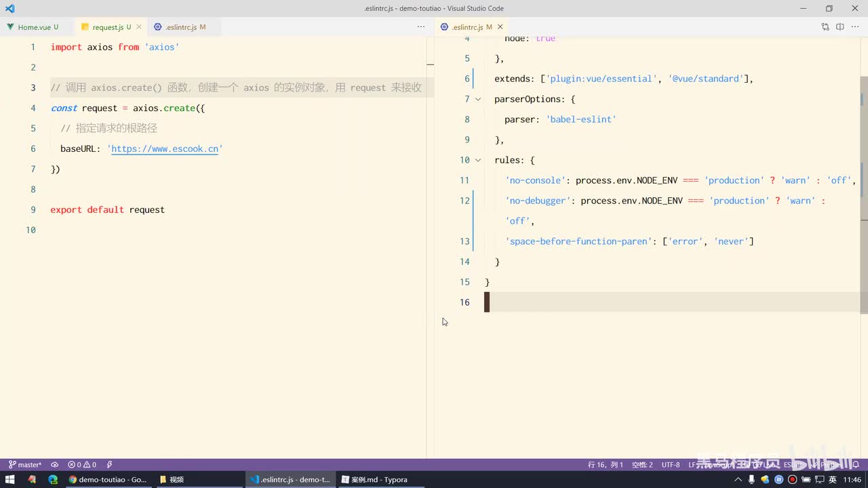Click the '@vue/standard' string
The height and width of the screenshot is (488, 868).
click(x=705, y=79)
